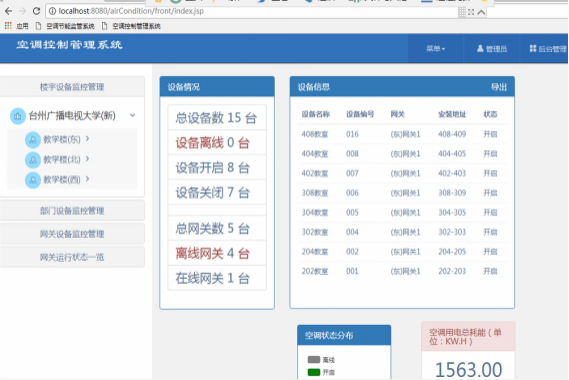Viewport: 569px width, 380px height.
Task: Select 楼宇设备监控管理 section
Action: (72, 87)
